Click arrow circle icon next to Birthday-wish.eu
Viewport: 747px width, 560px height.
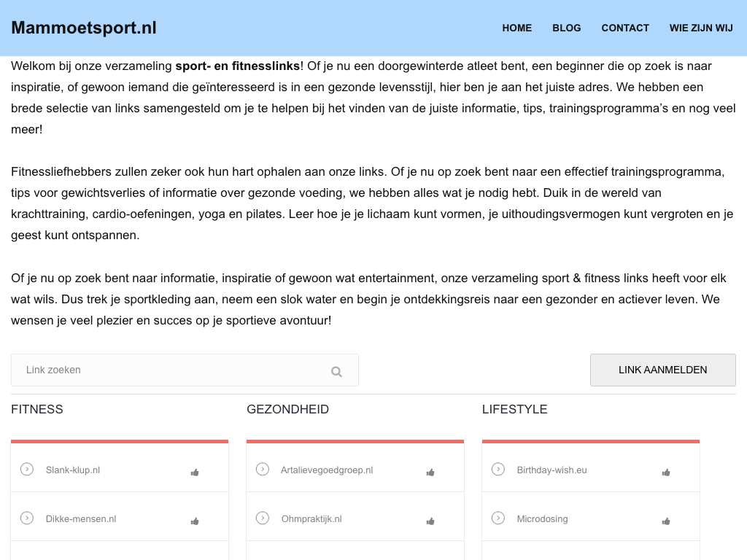498,469
